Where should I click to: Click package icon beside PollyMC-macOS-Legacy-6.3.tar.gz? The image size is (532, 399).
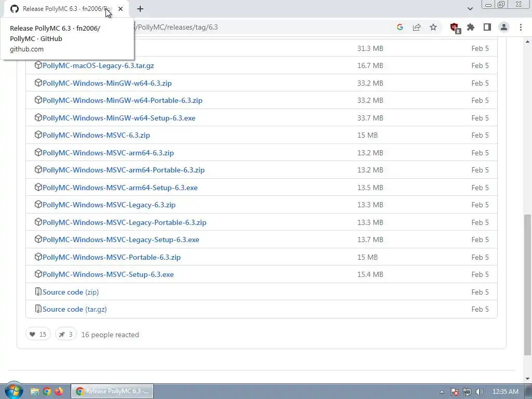point(38,65)
